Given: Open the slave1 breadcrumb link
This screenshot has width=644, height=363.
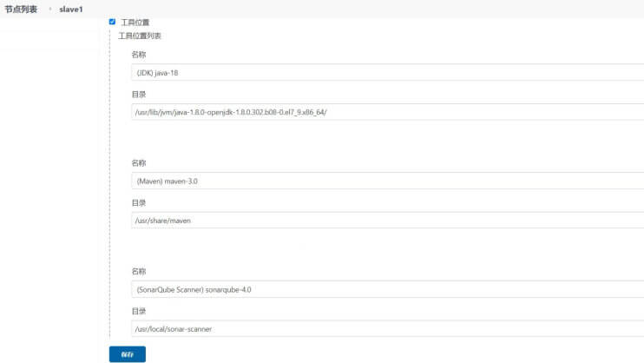Looking at the screenshot, I should coord(70,9).
